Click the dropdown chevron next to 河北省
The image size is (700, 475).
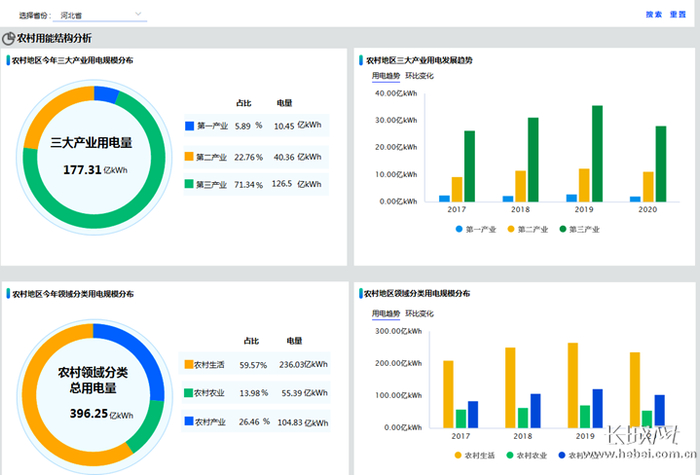tap(138, 14)
